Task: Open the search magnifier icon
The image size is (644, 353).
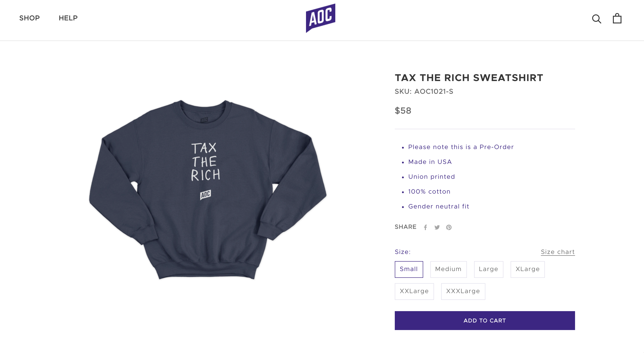Action: (596, 19)
